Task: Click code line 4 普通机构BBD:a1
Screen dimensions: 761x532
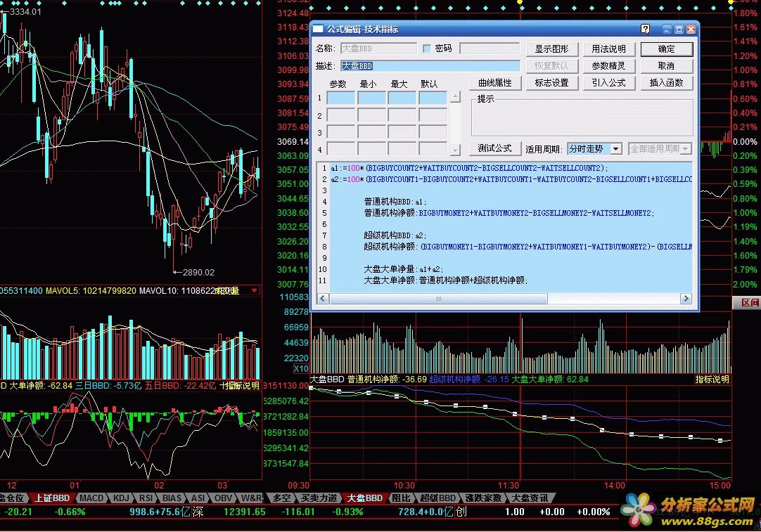Action: (x=395, y=202)
